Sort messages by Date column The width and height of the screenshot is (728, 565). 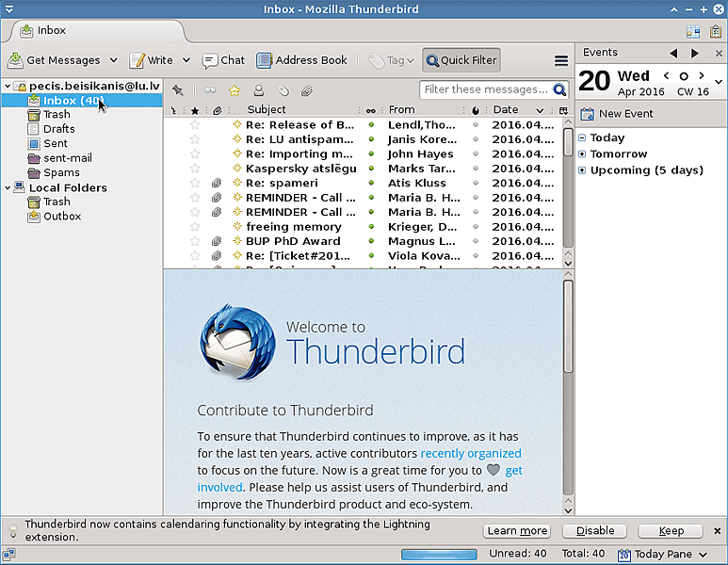coord(518,110)
